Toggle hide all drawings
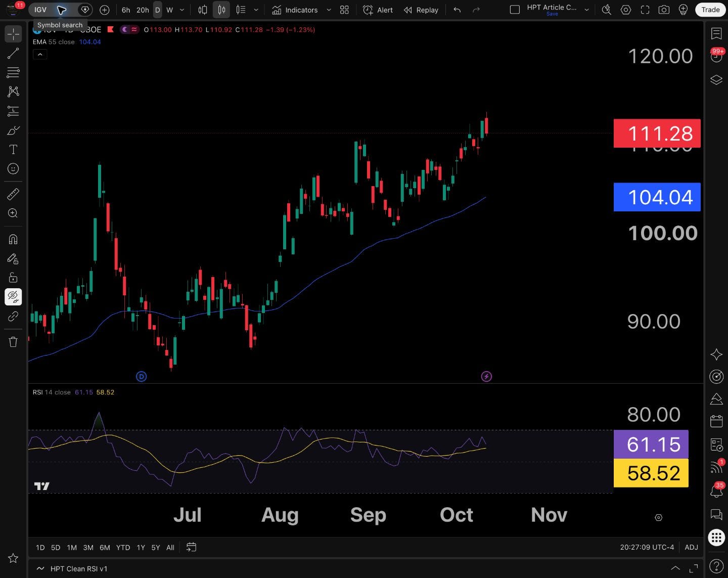Viewport: 728px width, 578px height. click(13, 297)
